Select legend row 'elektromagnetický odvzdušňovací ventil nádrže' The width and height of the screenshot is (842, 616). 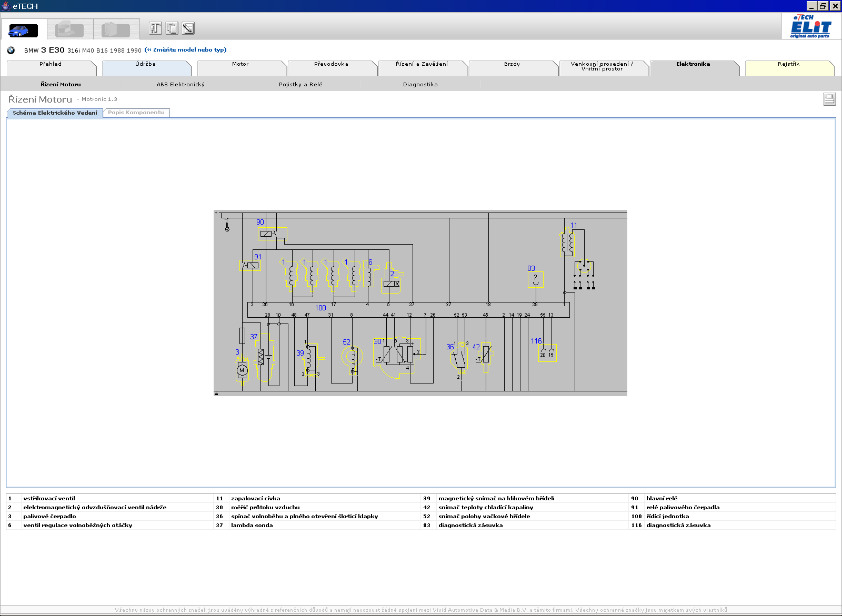point(109,507)
